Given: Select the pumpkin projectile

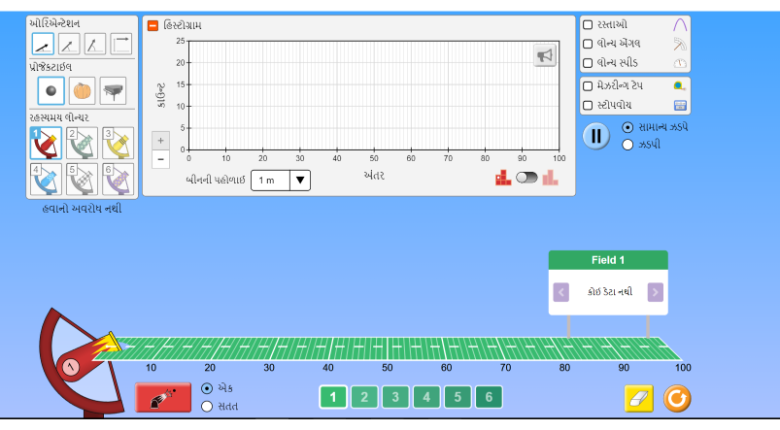Looking at the screenshot, I should tap(82, 90).
